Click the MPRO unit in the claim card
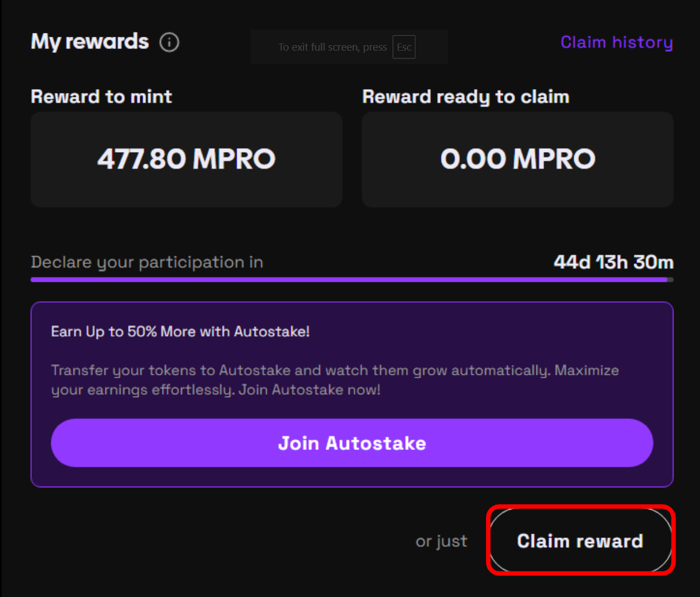Viewport: 700px width, 597px height. point(554,159)
